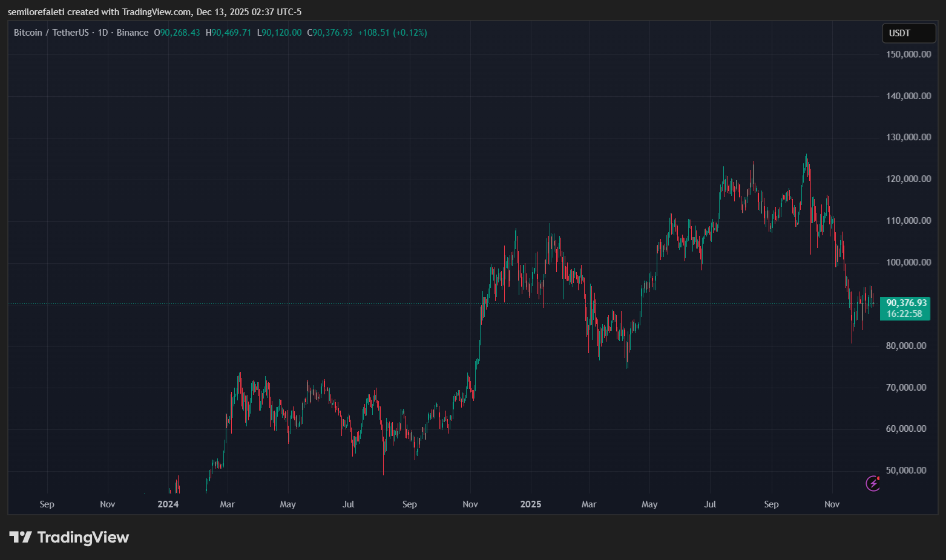Screen dimensions: 946x560
Task: Click the high price value H90,469.71
Action: point(228,33)
